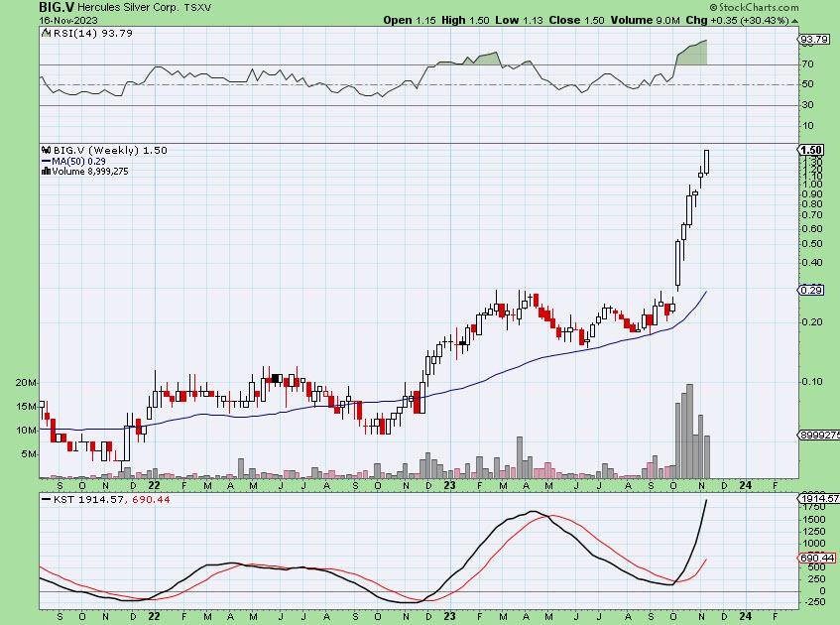This screenshot has width=840, height=625.
Task: Click the 0.20 price axis label
Action: [812, 322]
